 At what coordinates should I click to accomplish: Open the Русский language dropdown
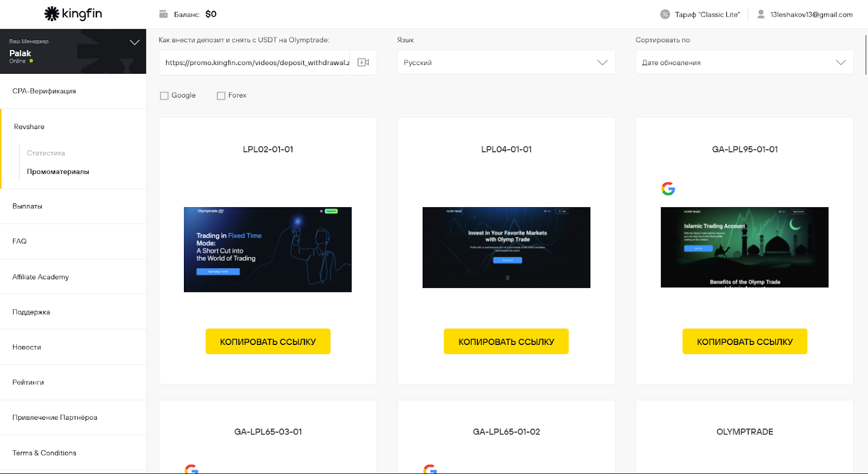(x=506, y=62)
